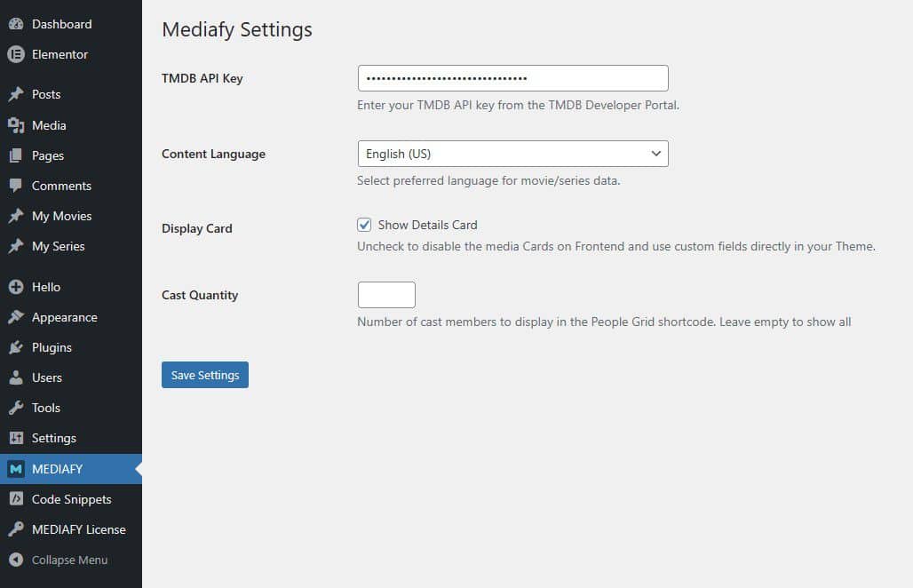Click the Hello plus-circle icon

(x=16, y=287)
